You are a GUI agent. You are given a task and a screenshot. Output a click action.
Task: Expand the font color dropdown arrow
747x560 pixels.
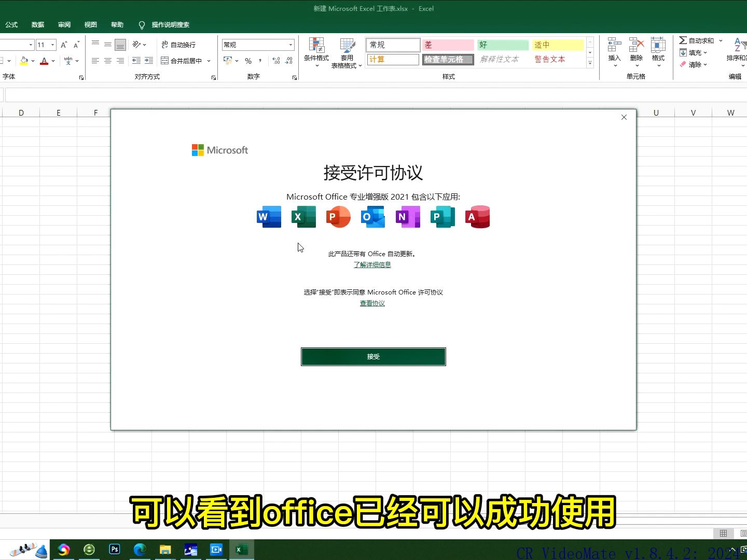(53, 61)
